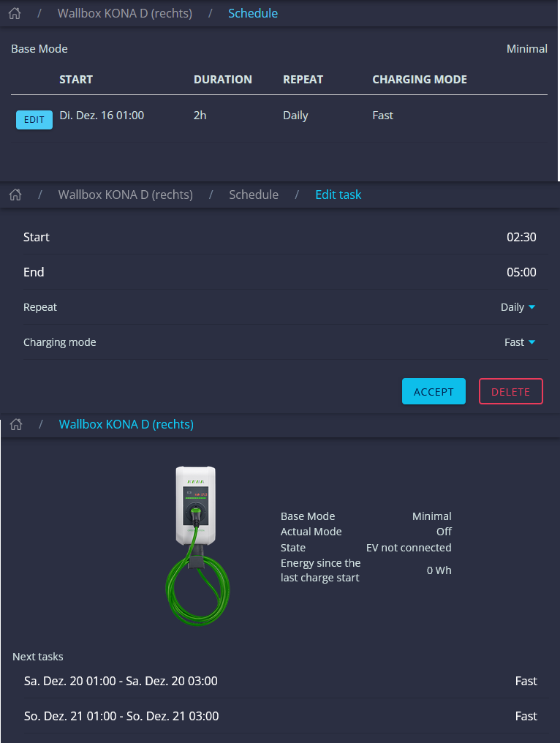Screen dimensions: 560x743
Task: Click home icon in the Edit task breadcrumb
Action: [x=15, y=195]
